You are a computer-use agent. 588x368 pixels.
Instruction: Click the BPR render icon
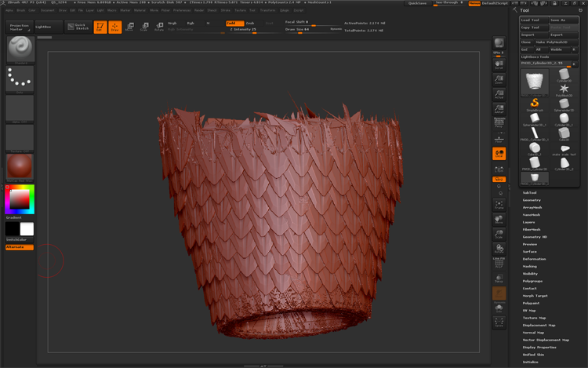tap(499, 43)
